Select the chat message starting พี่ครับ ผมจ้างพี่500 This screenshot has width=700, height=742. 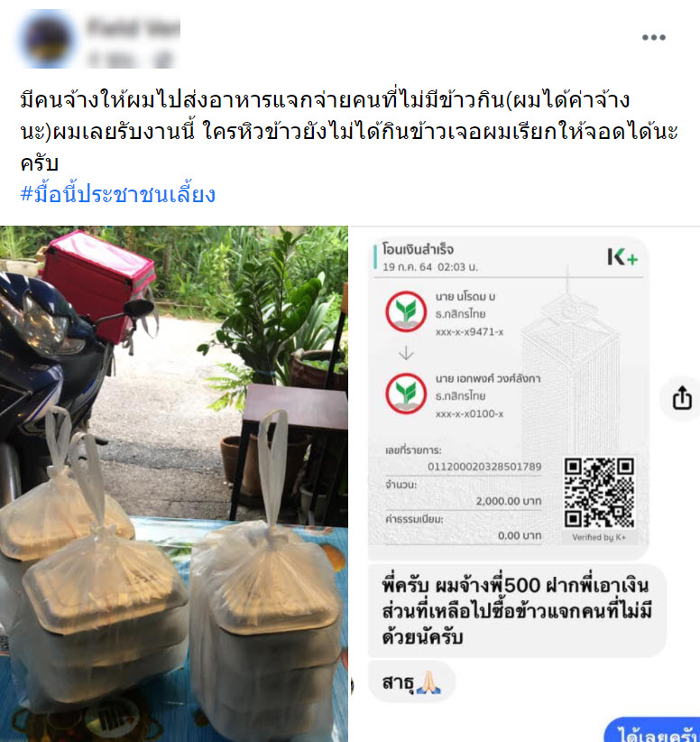pyautogui.click(x=517, y=611)
